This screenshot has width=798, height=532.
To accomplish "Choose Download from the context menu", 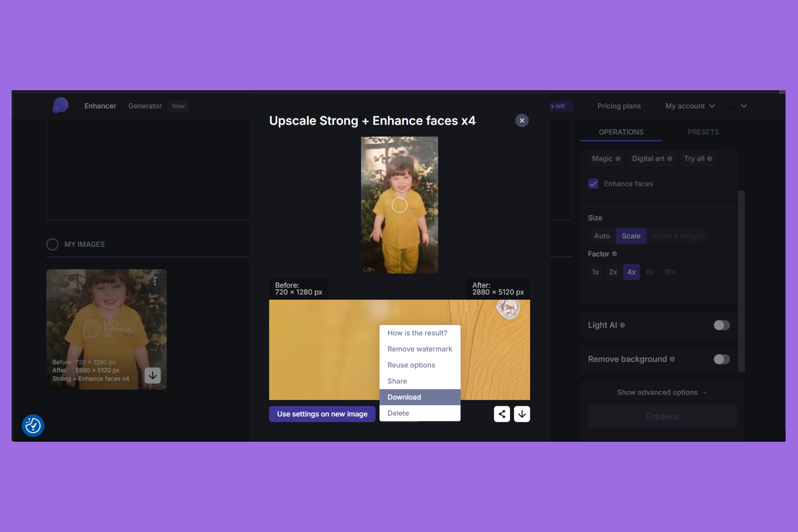I will 405,397.
